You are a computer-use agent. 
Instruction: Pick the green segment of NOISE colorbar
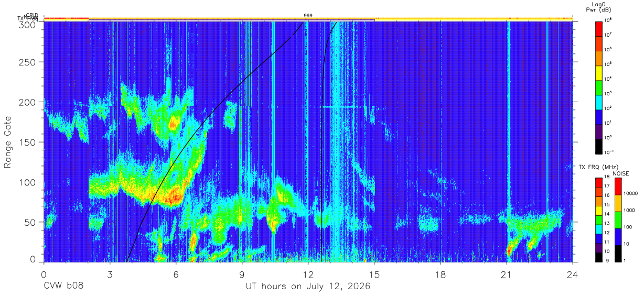click(x=618, y=220)
